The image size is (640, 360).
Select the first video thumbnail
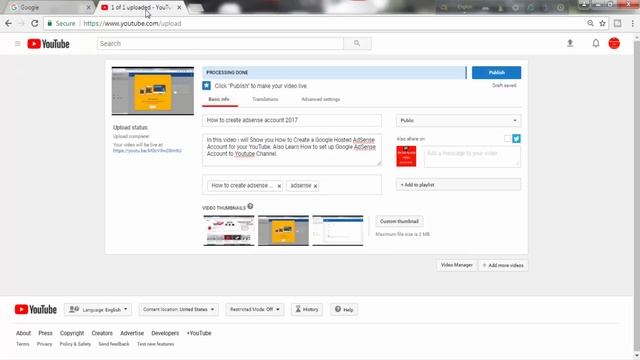[229, 231]
